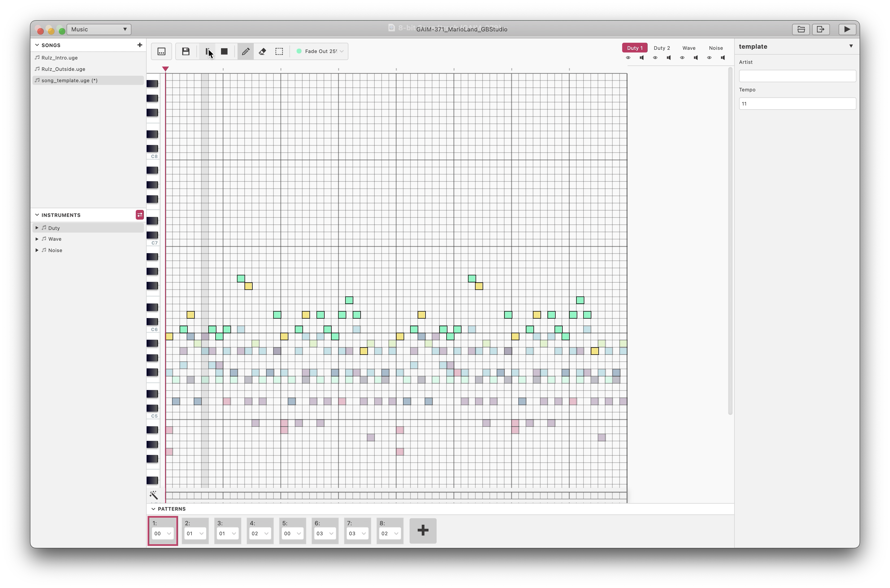Click the instruments swap icon

(x=140, y=215)
